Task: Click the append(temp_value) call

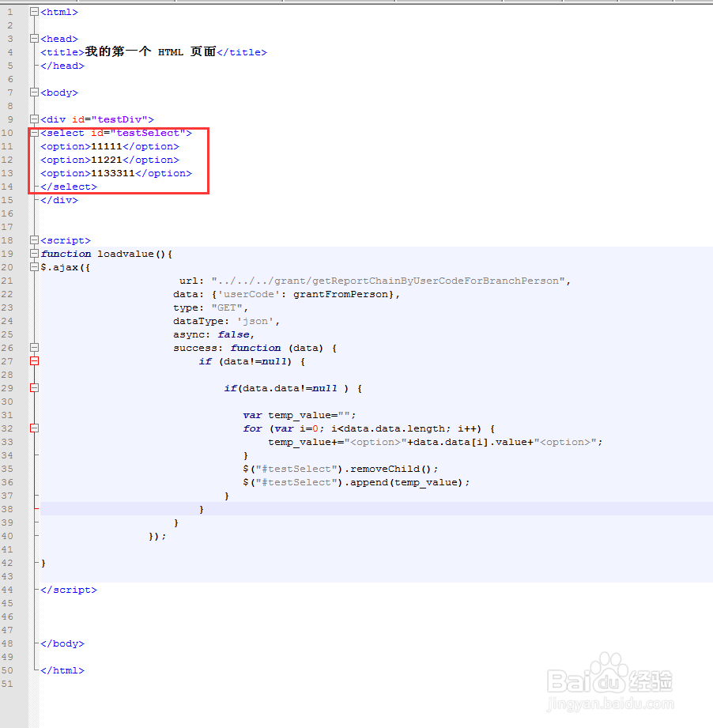Action: (406, 482)
